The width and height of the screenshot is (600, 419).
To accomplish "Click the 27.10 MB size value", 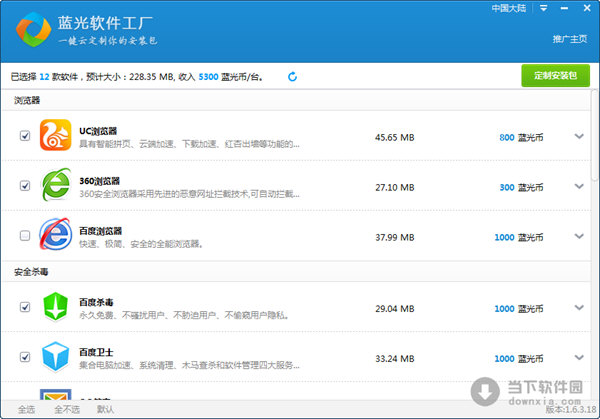I will 395,187.
